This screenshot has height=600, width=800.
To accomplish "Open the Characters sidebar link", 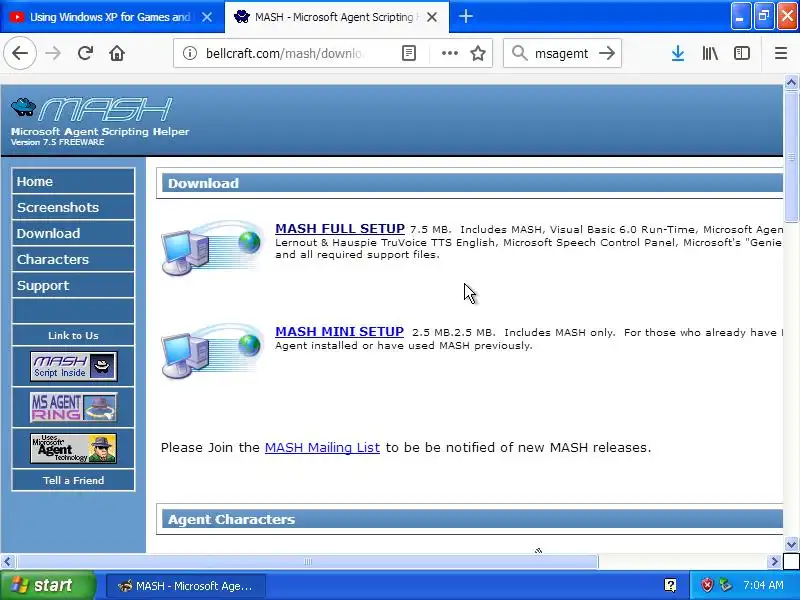I will 73,259.
